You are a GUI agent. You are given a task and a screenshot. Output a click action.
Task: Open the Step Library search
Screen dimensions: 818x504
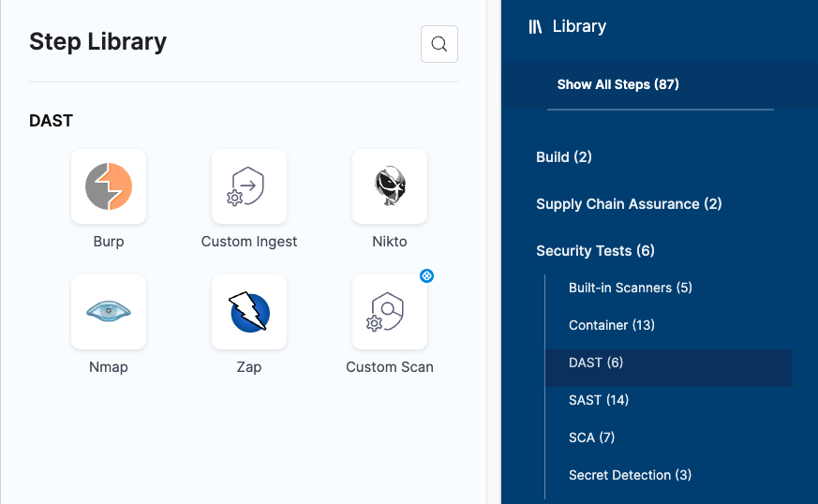439,44
